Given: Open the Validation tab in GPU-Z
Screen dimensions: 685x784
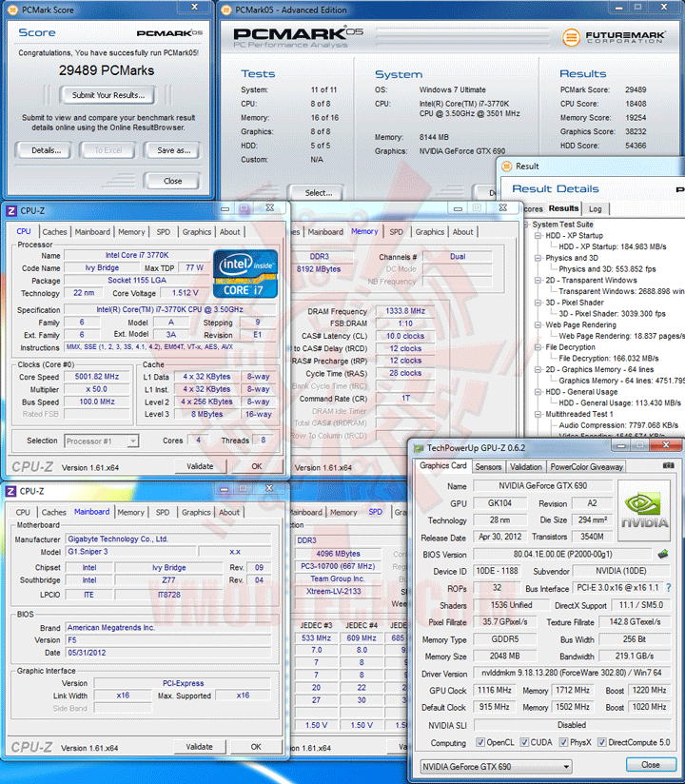Looking at the screenshot, I should (525, 466).
